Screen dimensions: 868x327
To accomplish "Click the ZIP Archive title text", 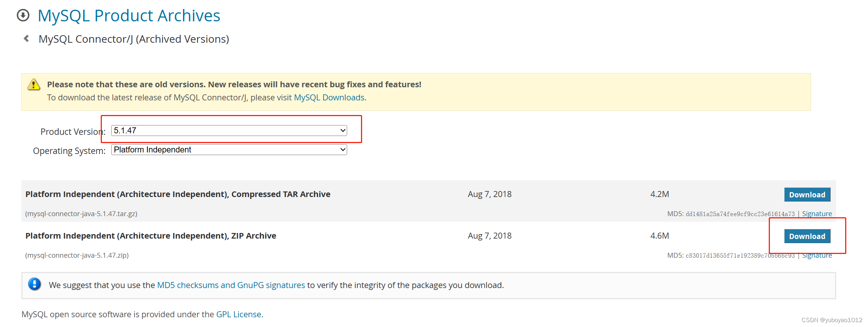I will (151, 236).
